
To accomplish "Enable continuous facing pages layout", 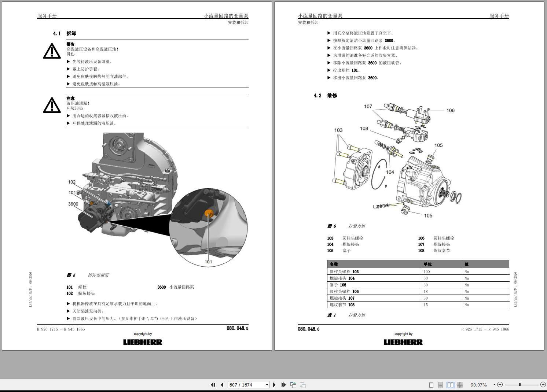I will click(x=460, y=385).
